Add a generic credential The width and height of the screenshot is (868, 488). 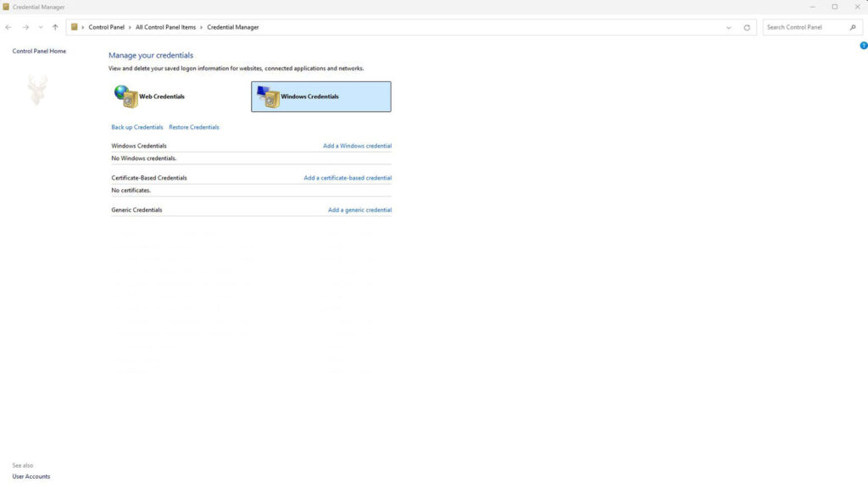point(359,210)
